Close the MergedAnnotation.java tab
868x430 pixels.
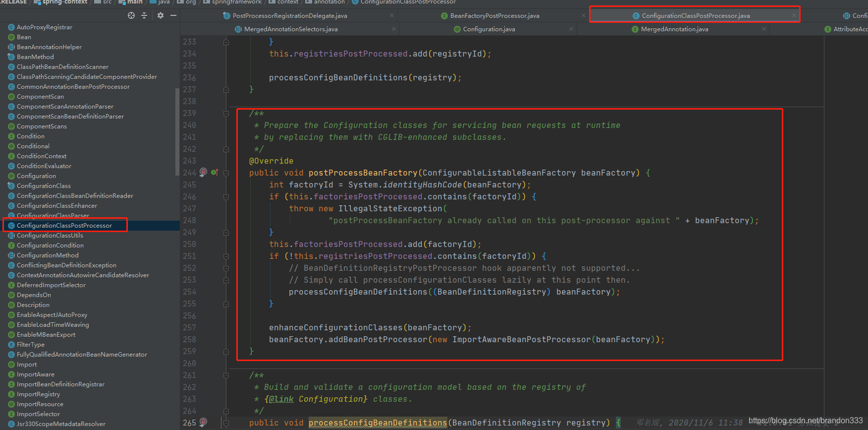pyautogui.click(x=764, y=29)
